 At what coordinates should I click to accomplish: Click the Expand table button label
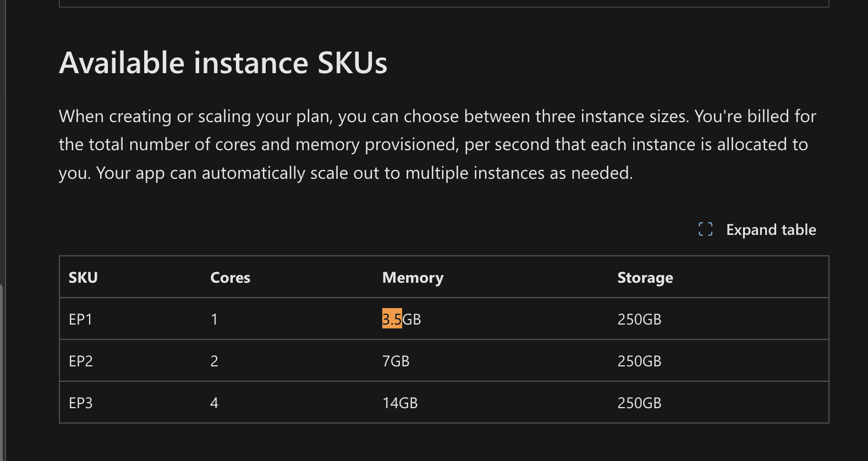tap(771, 230)
